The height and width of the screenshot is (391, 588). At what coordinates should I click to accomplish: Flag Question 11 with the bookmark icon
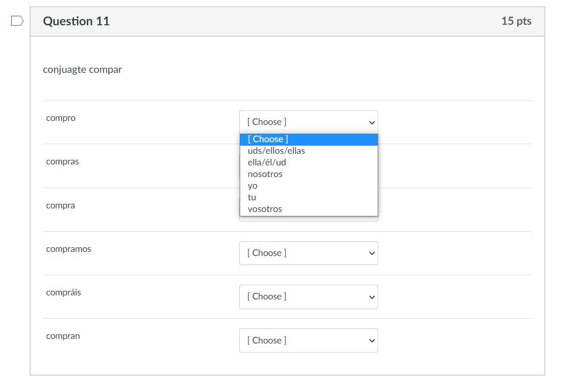pyautogui.click(x=17, y=21)
